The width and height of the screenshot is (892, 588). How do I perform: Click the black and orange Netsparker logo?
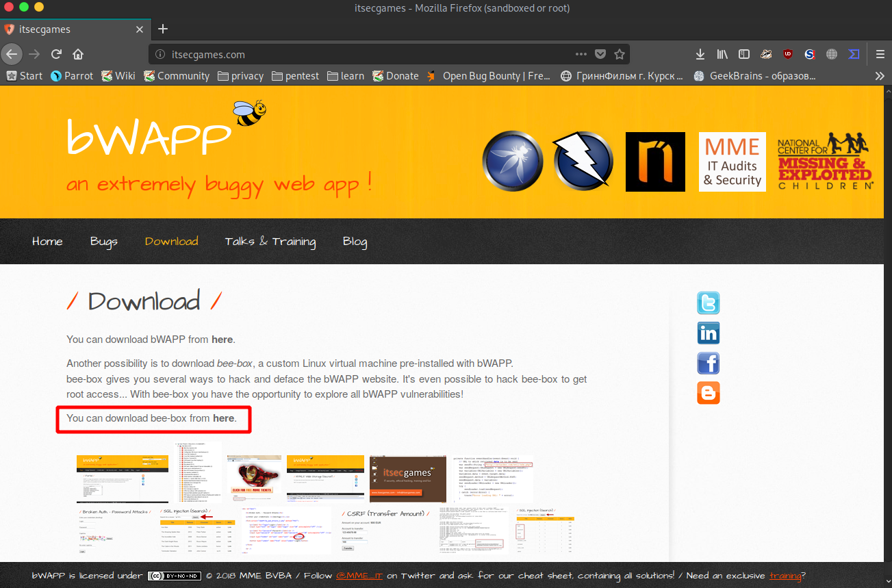655,162
